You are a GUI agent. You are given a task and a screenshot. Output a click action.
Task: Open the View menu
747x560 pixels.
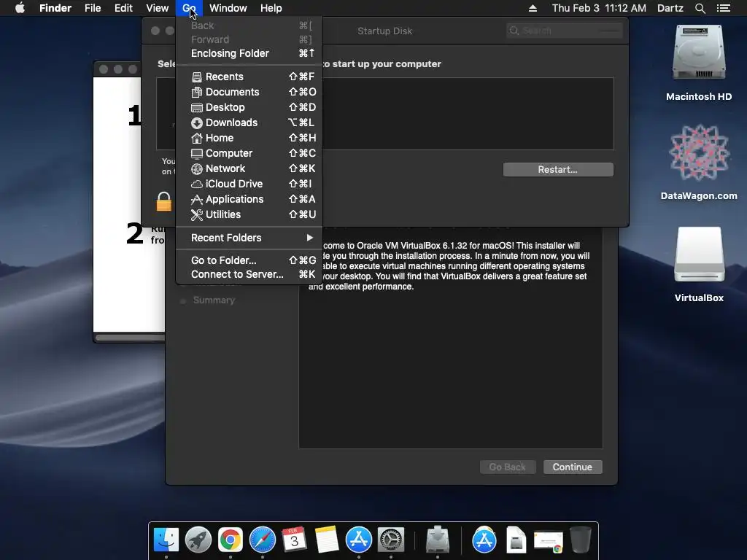[158, 8]
